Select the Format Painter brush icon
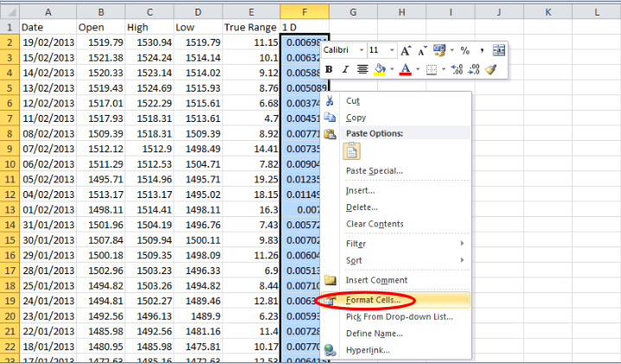 490,69
